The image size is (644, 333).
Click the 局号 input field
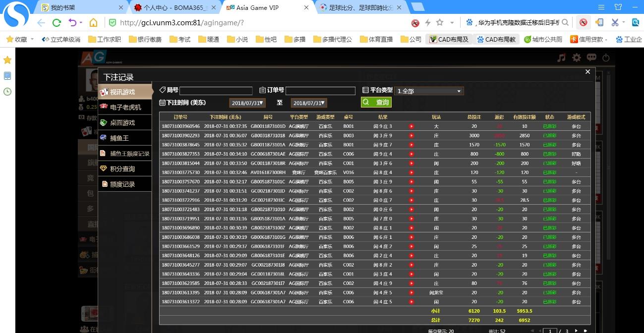(216, 91)
